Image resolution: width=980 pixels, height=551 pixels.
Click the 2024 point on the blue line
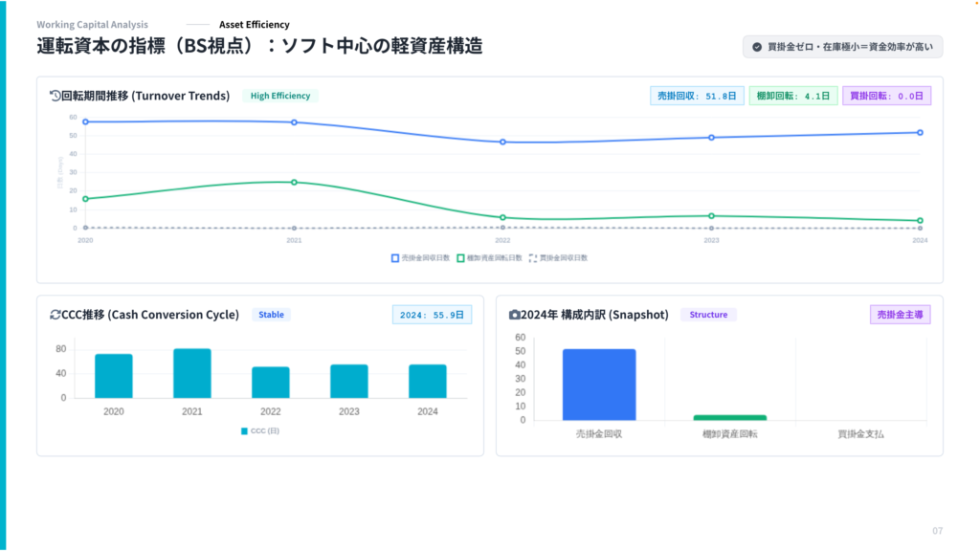920,133
